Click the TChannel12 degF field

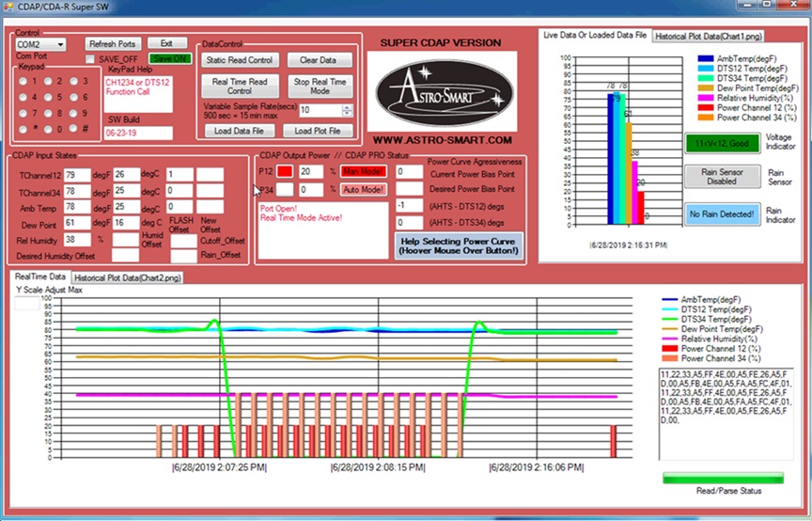[77, 175]
